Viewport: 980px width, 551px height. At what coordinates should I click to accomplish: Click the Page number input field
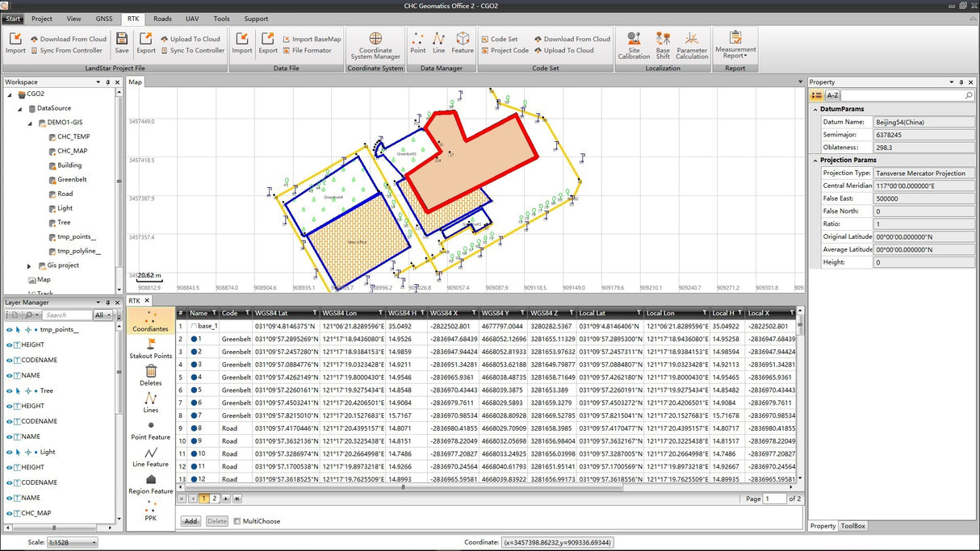tap(774, 498)
